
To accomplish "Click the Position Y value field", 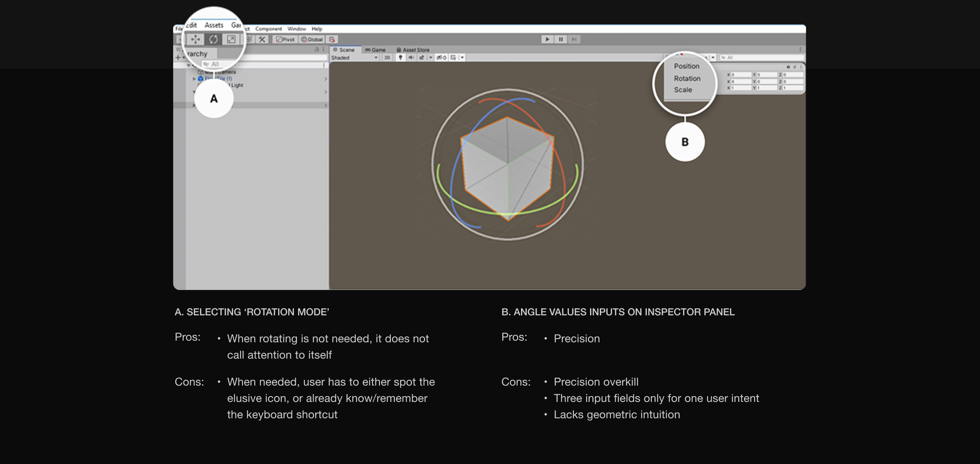I will (767, 75).
